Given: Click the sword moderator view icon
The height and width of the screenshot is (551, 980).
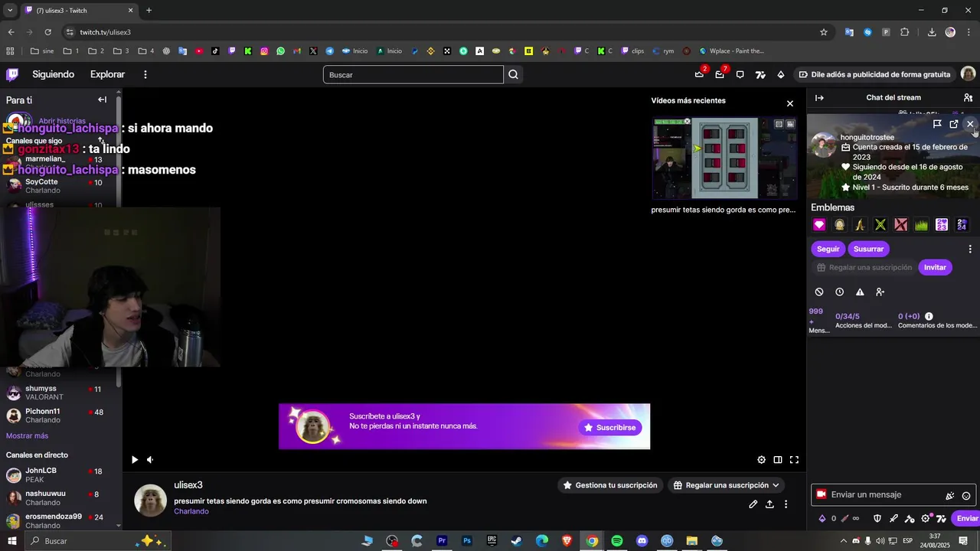Looking at the screenshot, I should tap(893, 518).
